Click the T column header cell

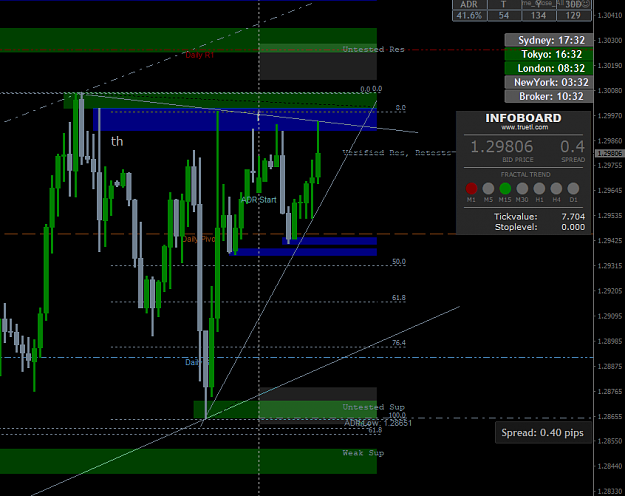coord(504,4)
